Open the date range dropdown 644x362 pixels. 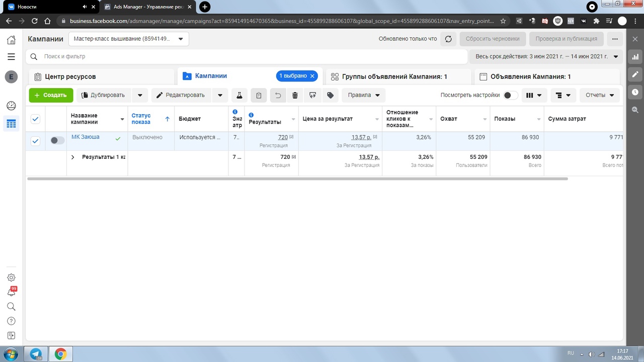tap(546, 57)
